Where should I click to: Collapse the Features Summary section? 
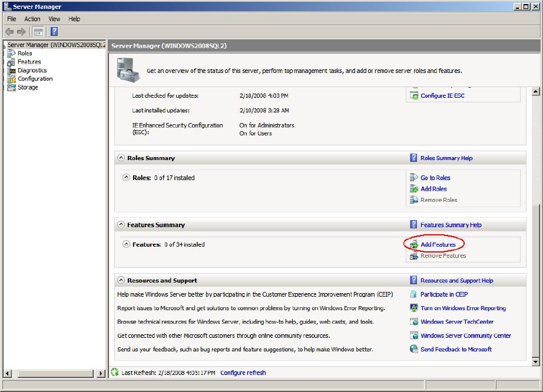tap(121, 224)
